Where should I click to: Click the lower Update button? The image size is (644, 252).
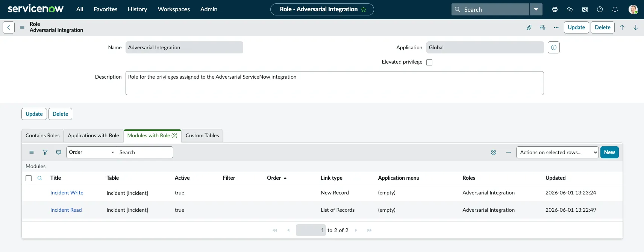pos(34,114)
